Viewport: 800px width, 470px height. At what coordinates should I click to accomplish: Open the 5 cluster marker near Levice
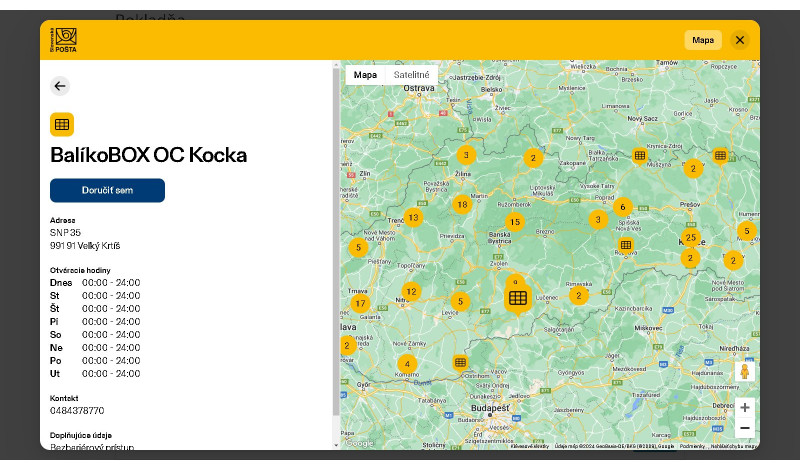[460, 301]
